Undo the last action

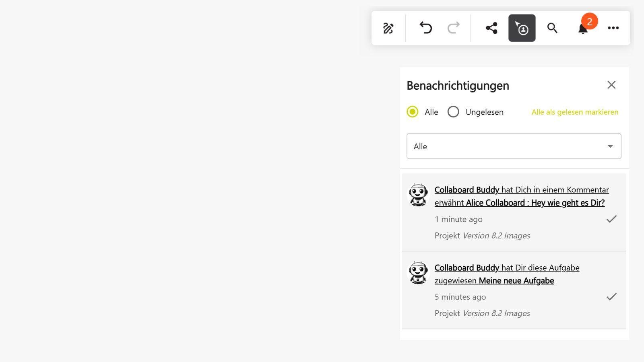click(425, 28)
